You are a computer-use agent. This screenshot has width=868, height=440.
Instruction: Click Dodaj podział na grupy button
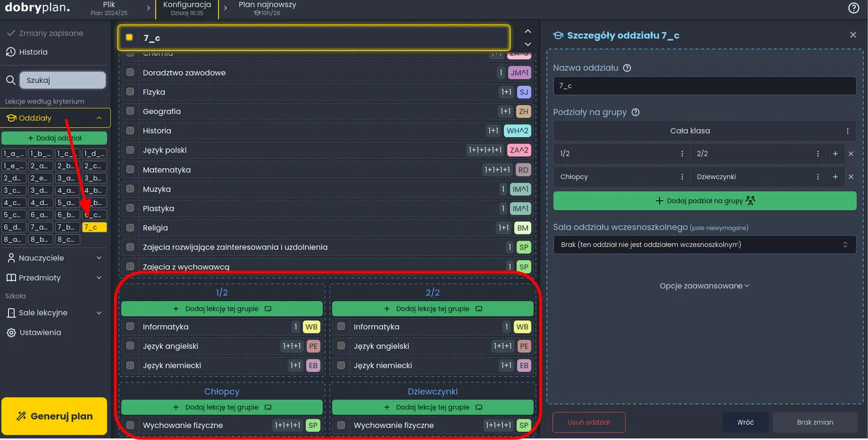click(704, 201)
